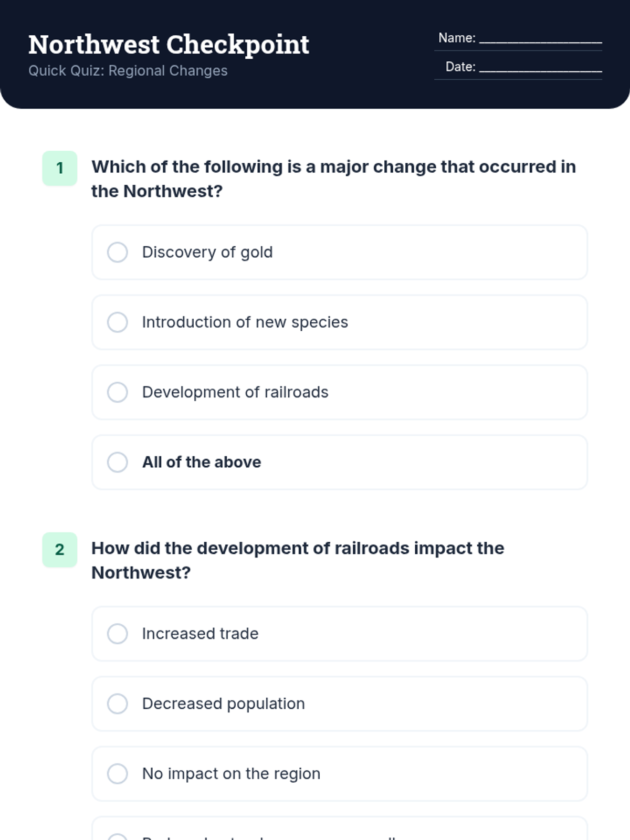630x840 pixels.
Task: Click the 'Northwest Checkpoint' heading
Action: (169, 45)
